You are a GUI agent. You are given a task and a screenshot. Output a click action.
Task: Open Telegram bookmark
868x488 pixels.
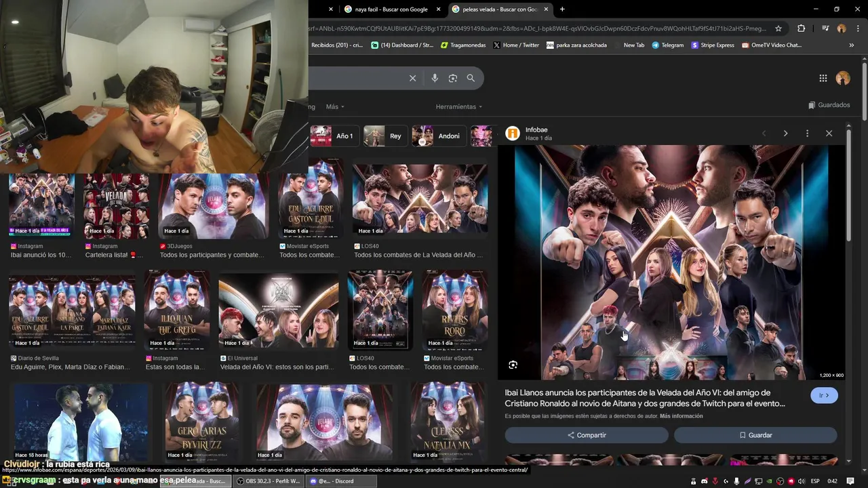click(x=667, y=45)
